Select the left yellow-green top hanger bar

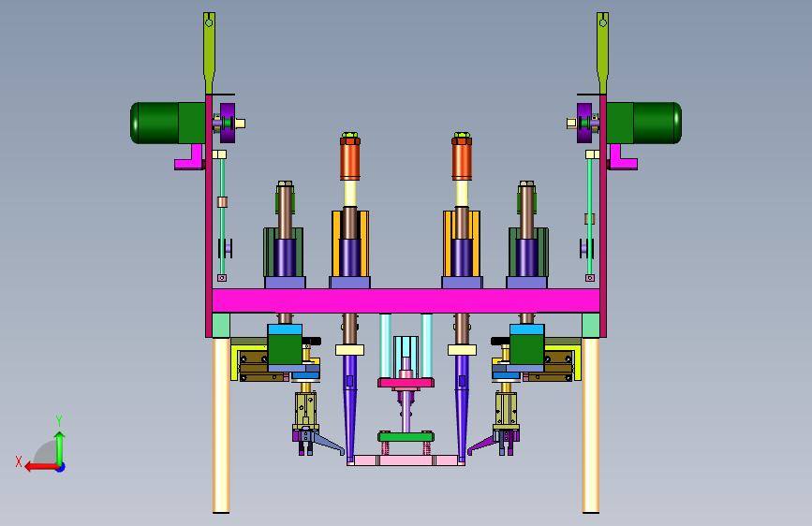pyautogui.click(x=209, y=52)
